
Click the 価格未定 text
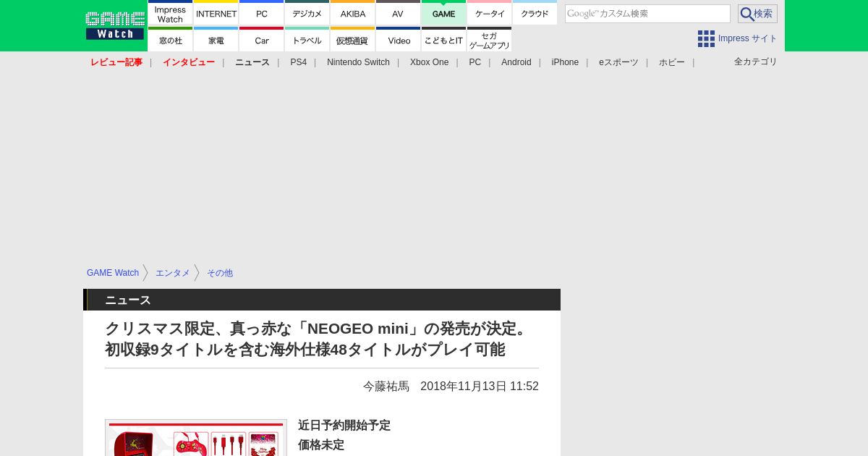point(321,445)
